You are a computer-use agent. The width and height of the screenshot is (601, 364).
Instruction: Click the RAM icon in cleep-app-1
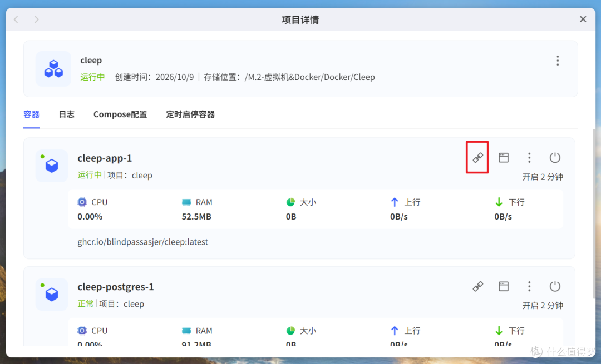click(186, 202)
